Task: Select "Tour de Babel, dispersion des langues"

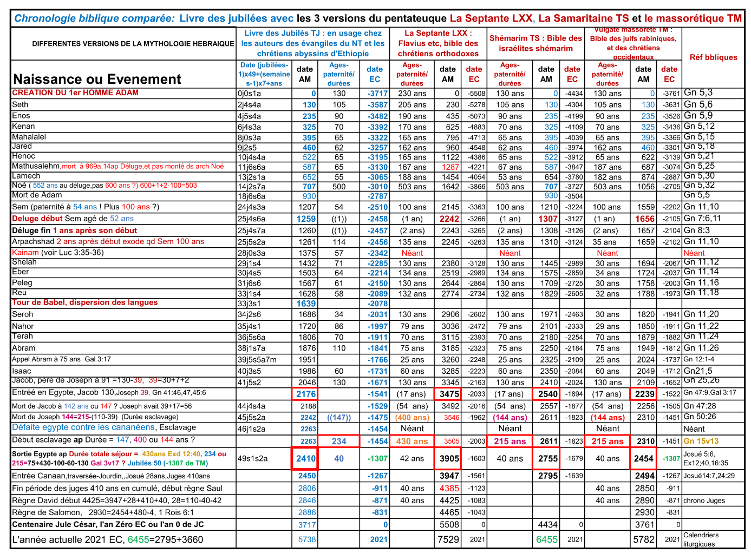Action: [85, 302]
